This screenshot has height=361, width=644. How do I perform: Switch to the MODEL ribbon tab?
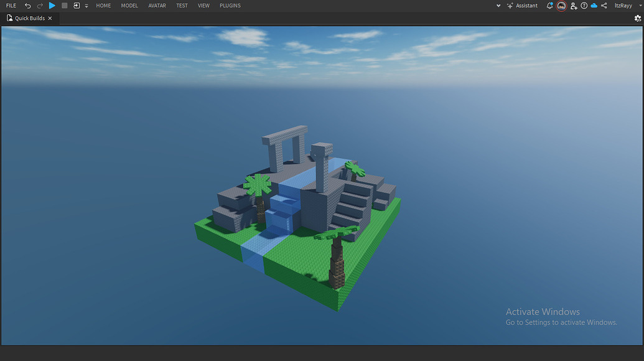tap(129, 6)
